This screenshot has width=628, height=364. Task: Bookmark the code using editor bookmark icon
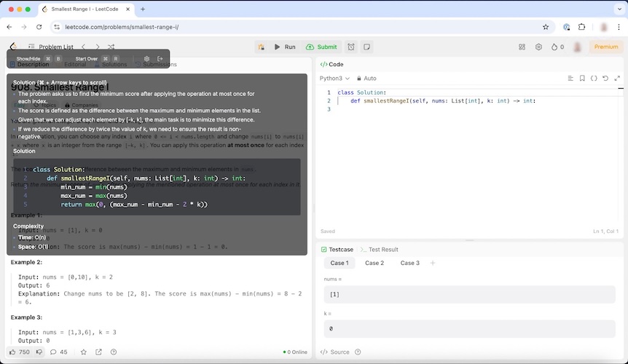[x=582, y=78]
